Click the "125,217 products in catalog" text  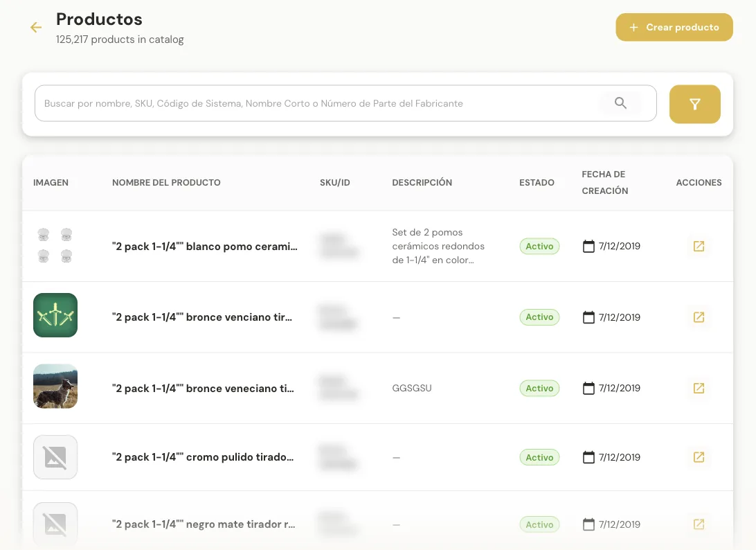coord(120,39)
